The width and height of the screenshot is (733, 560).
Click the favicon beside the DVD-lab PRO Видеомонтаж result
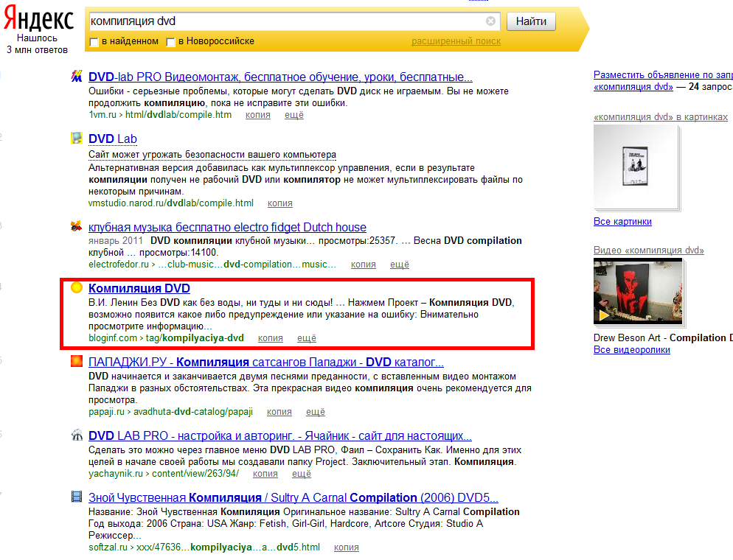76,76
